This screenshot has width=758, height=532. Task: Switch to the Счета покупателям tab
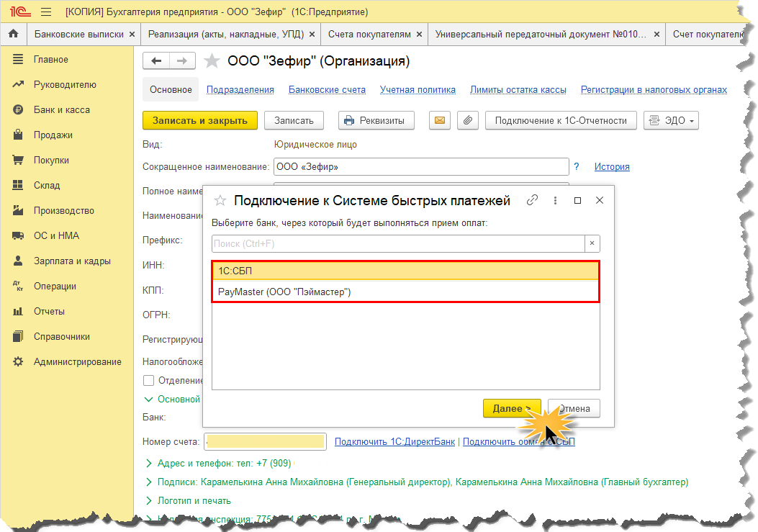coord(369,35)
